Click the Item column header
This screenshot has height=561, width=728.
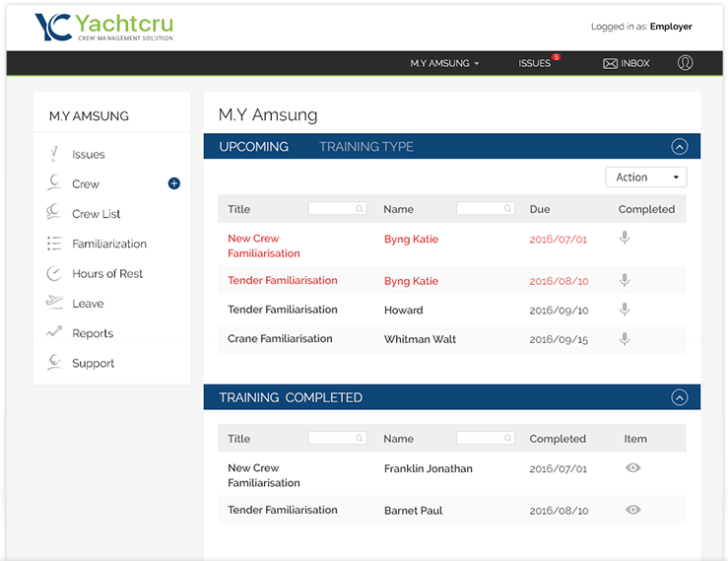635,439
